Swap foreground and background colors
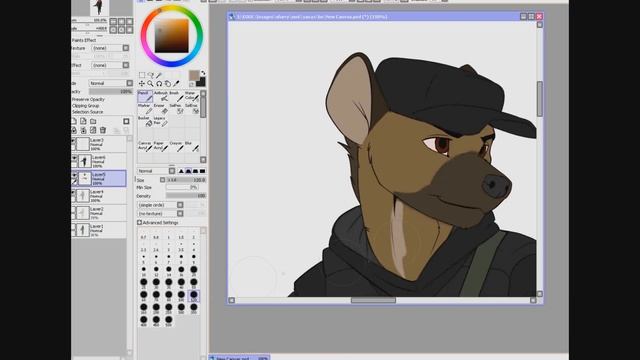Screen dimensions: 640x360 coord(203,73)
